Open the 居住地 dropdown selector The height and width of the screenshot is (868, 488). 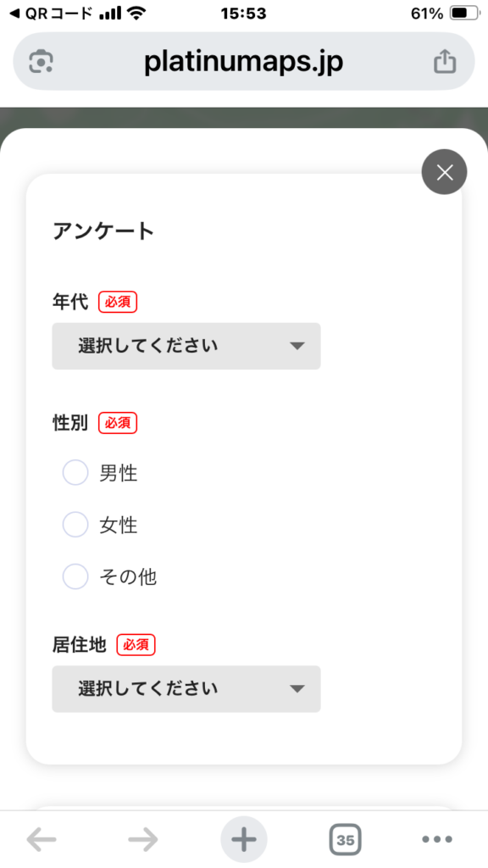point(186,688)
